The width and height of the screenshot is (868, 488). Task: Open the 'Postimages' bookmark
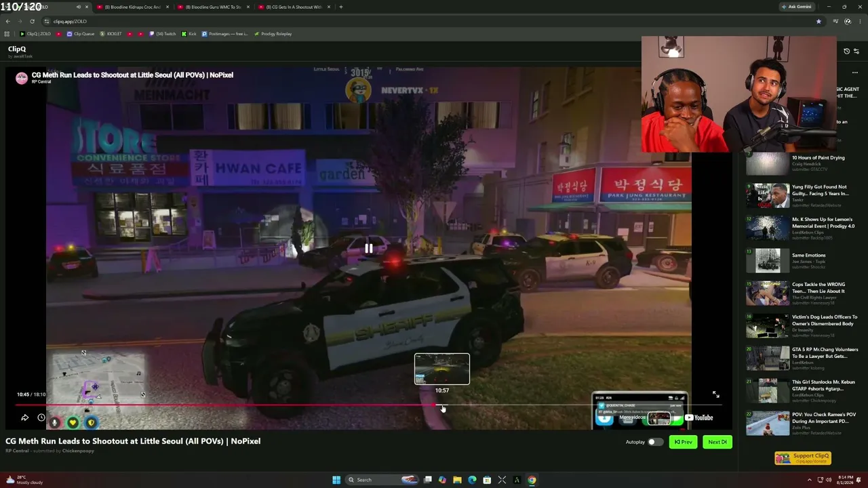225,34
